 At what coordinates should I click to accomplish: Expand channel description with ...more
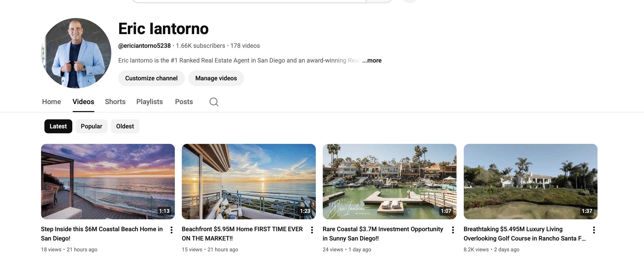(372, 60)
